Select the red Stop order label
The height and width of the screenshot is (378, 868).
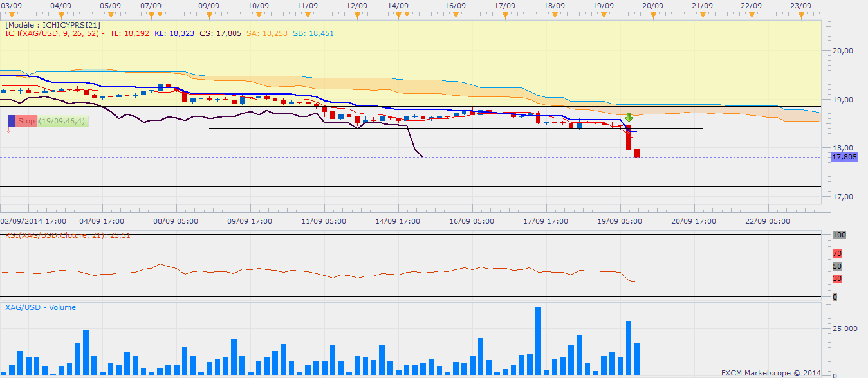(x=26, y=121)
